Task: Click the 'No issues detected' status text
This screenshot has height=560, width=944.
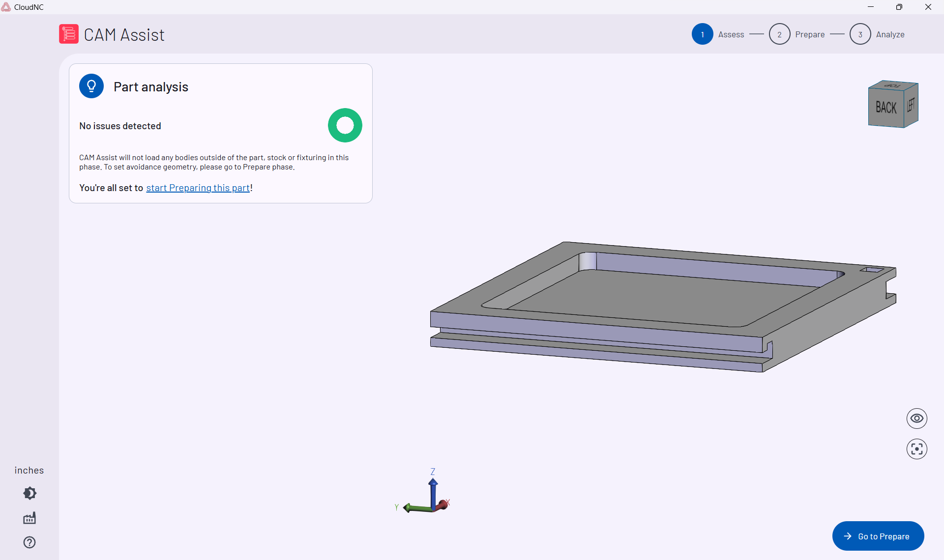Action: click(120, 126)
